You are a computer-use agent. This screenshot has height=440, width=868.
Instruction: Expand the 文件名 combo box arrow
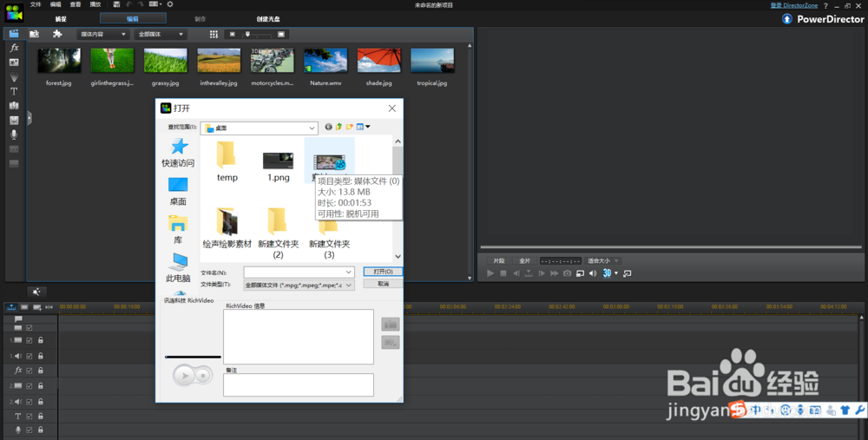(x=348, y=273)
